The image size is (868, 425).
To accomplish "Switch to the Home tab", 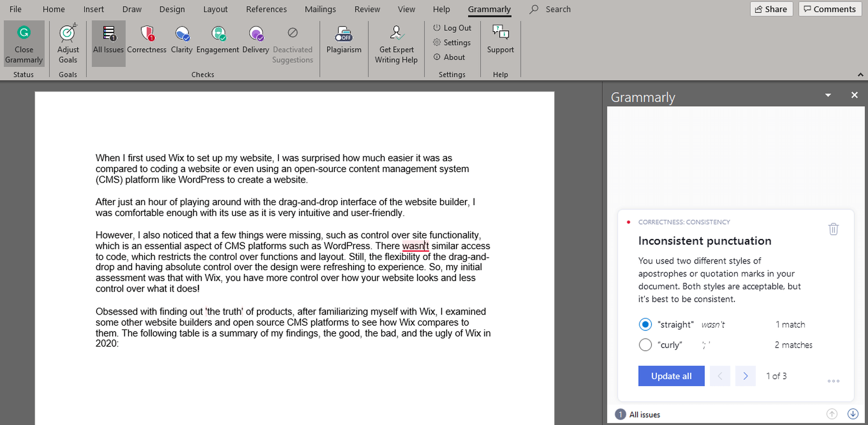I will [54, 9].
